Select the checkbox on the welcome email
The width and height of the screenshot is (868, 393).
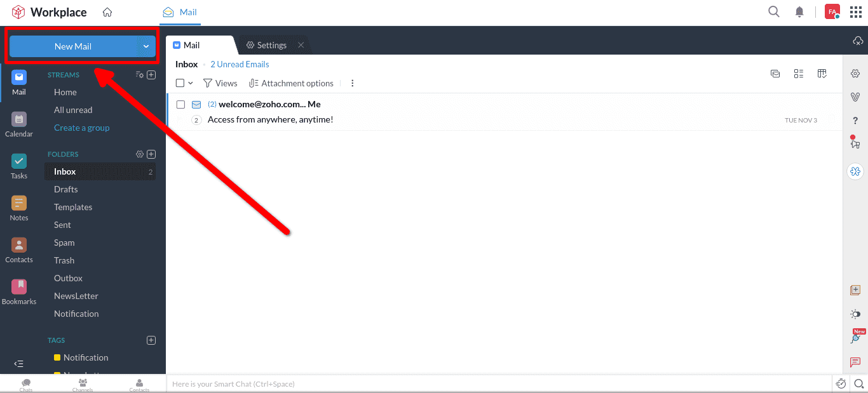pyautogui.click(x=180, y=104)
